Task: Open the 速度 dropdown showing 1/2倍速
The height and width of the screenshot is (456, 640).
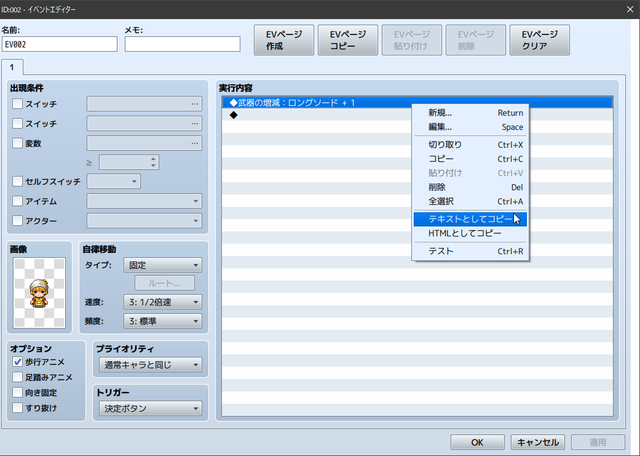Action: point(162,302)
